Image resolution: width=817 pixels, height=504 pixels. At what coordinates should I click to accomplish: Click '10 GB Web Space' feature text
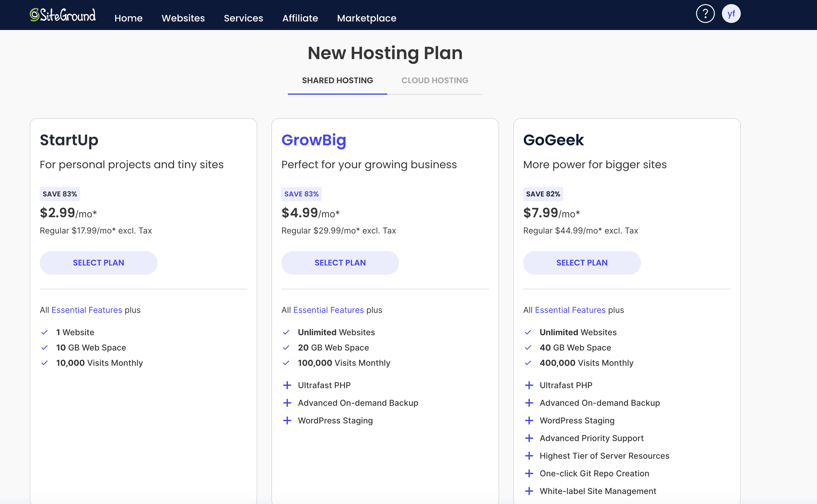(x=91, y=348)
